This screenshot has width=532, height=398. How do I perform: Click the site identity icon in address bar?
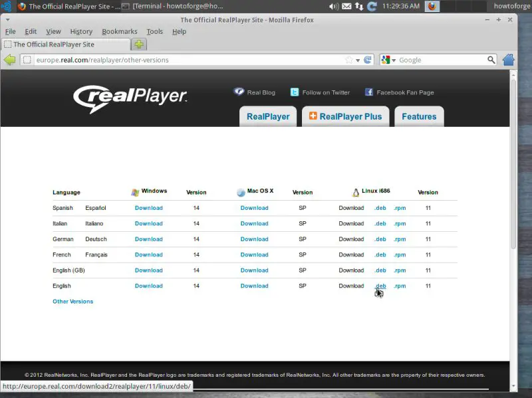(27, 60)
